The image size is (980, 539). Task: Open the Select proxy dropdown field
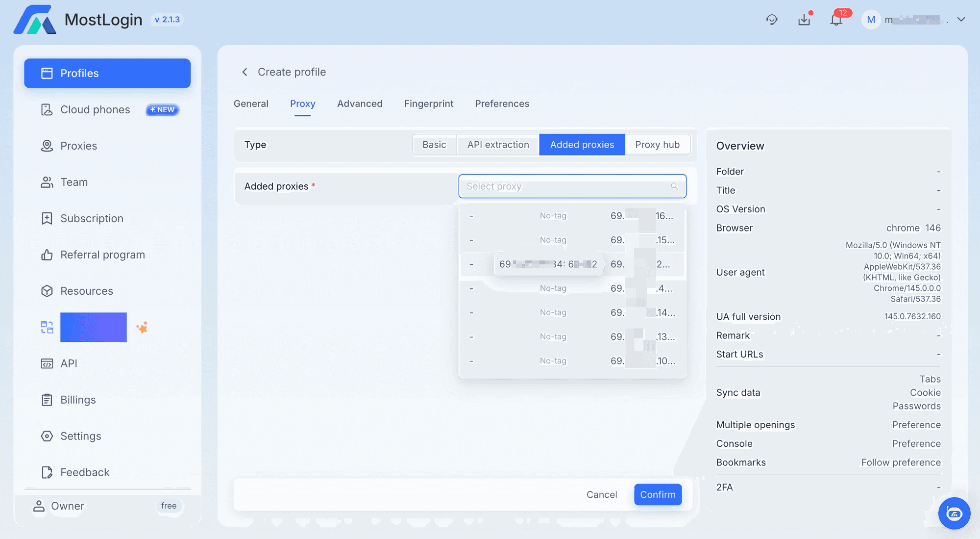click(x=563, y=186)
